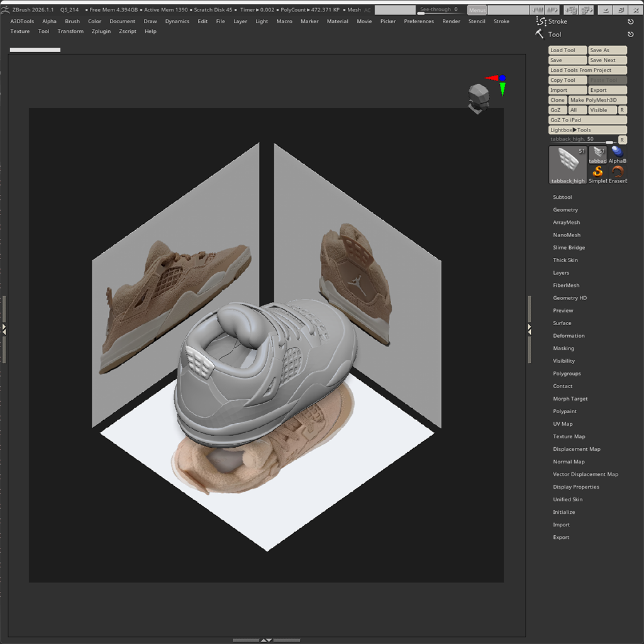This screenshot has height=644, width=644.
Task: Open the Brush menu
Action: [72, 21]
